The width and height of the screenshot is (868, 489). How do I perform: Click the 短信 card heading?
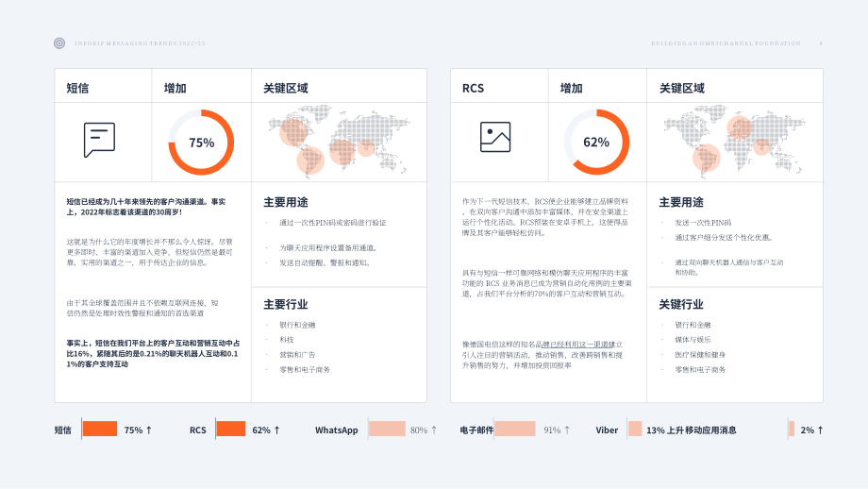coord(77,88)
